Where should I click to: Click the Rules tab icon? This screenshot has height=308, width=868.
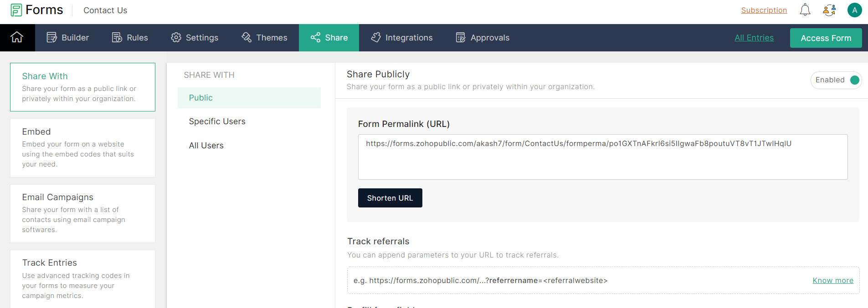(117, 37)
